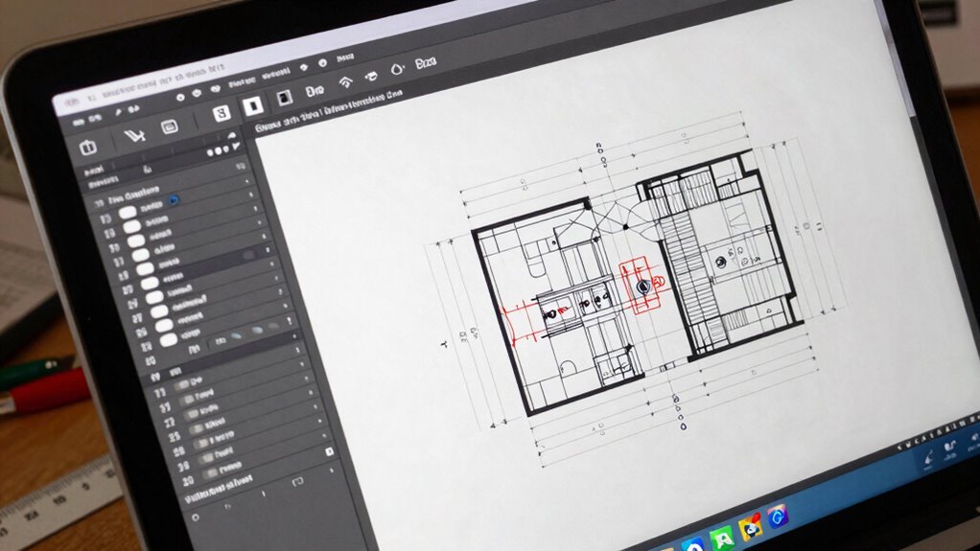Screen dimensions: 980x551
Task: Click the blue dot in layer panel header row
Action: [x=173, y=199]
